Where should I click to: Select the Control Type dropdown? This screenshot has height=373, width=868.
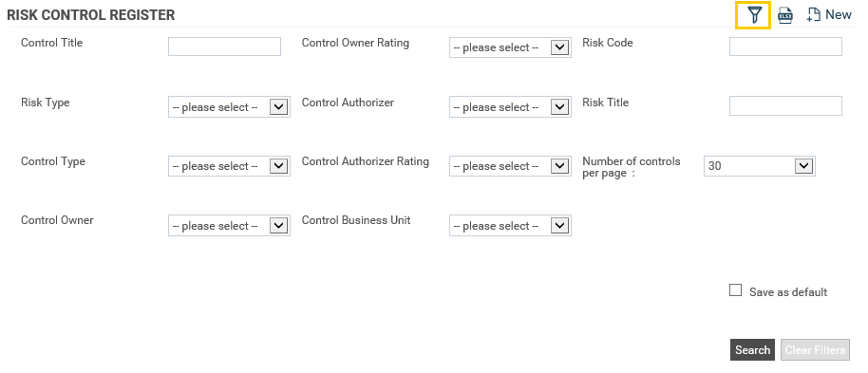(229, 166)
